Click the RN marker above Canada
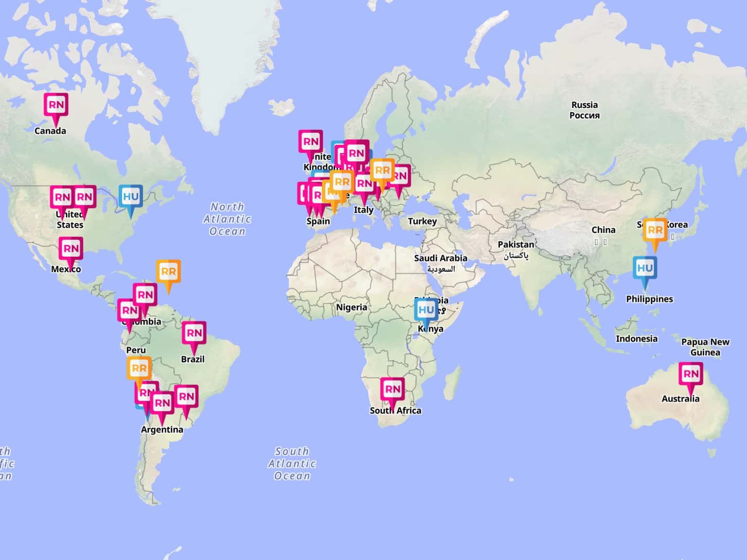 tap(56, 105)
